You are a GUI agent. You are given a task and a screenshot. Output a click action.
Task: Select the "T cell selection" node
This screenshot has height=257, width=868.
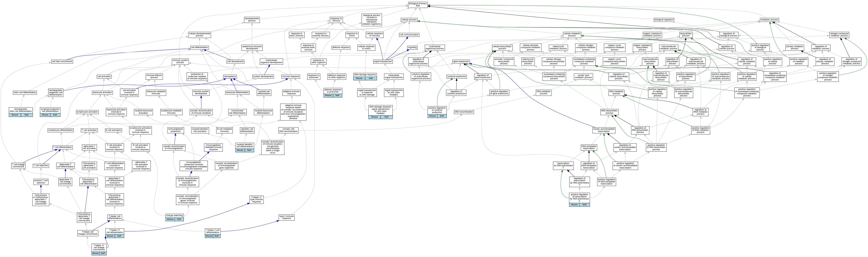click(41, 166)
